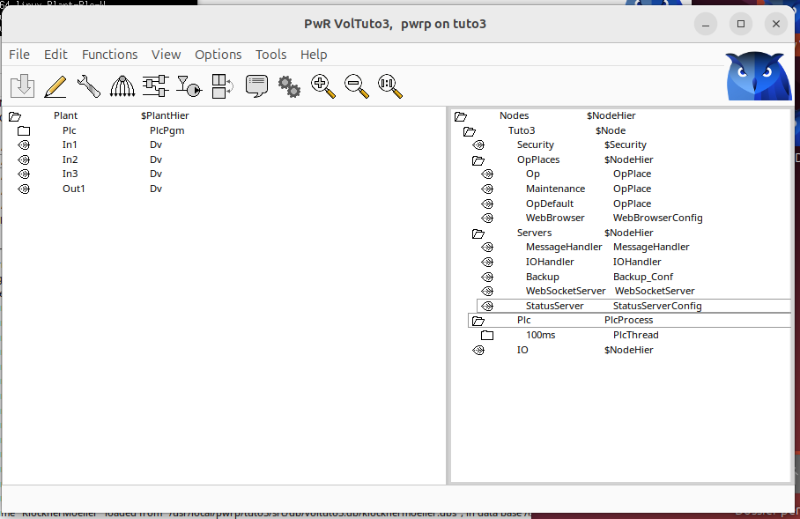This screenshot has width=800, height=519.
Task: Collapse the Servers node folder
Action: (478, 233)
